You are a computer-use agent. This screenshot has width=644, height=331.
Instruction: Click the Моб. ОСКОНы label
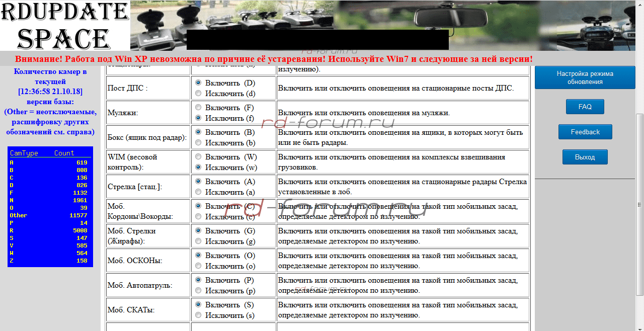point(135,261)
